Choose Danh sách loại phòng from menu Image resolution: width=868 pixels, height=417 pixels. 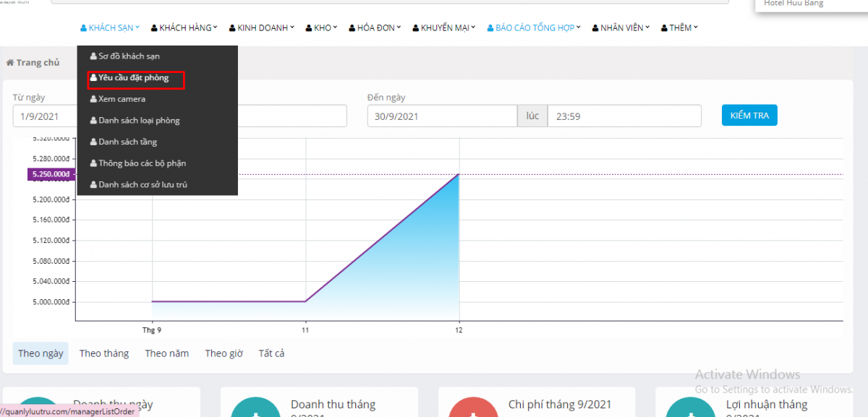pyautogui.click(x=139, y=121)
